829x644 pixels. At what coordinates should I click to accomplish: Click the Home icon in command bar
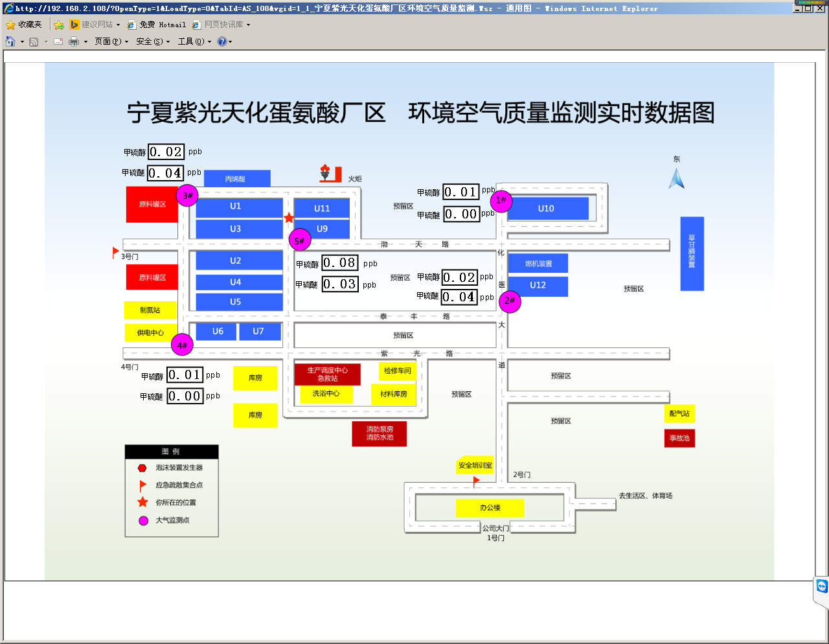click(10, 41)
